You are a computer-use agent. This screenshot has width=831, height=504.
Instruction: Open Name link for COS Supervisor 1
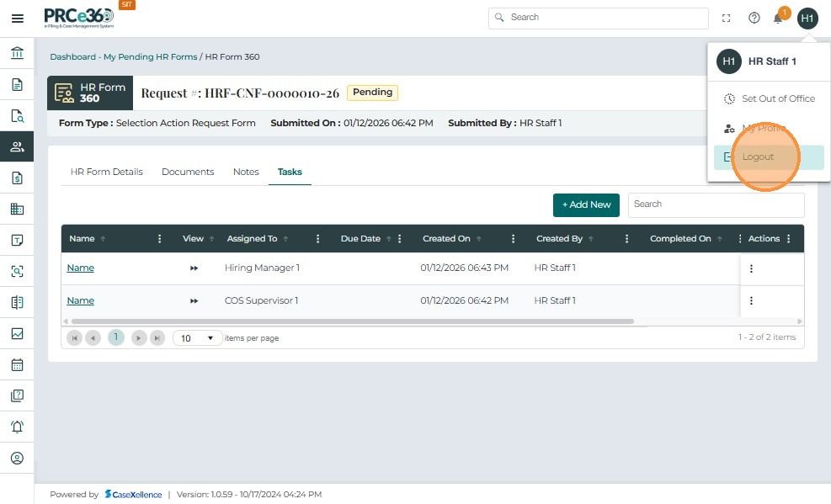pyautogui.click(x=81, y=300)
